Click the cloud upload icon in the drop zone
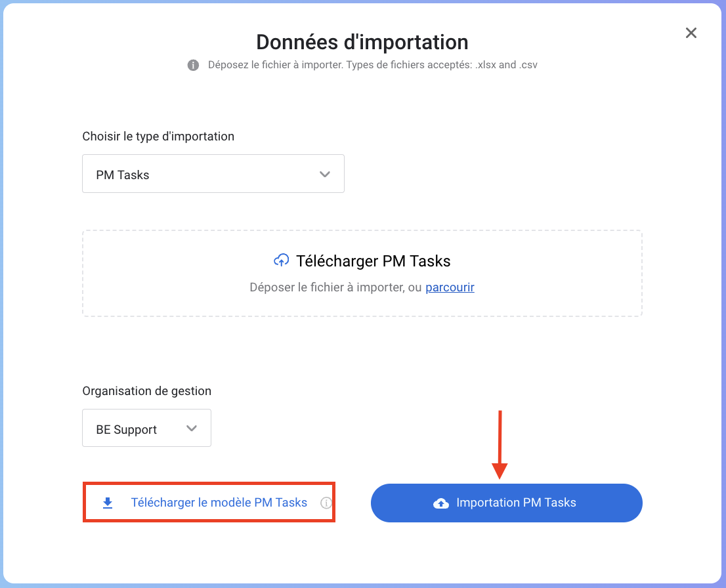 (281, 261)
